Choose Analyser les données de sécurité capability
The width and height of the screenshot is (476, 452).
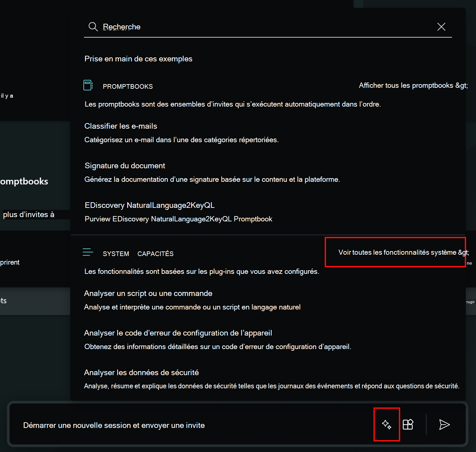[141, 372]
